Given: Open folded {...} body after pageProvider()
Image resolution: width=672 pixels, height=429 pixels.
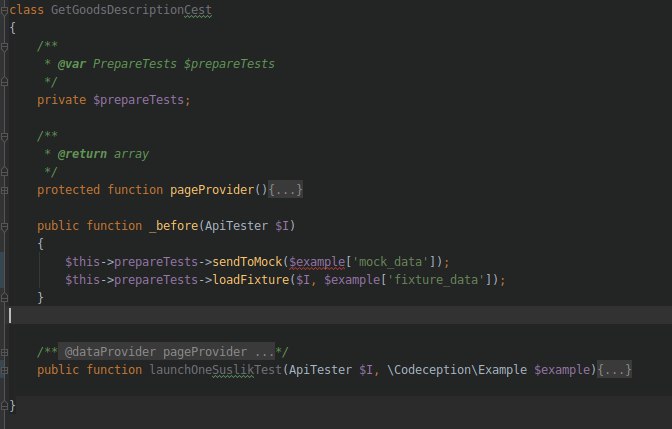Looking at the screenshot, I should [x=285, y=190].
